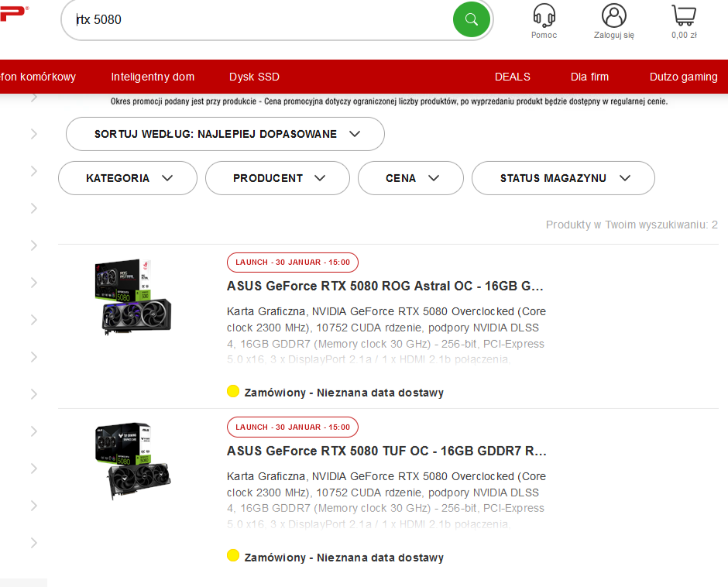The image size is (728, 587).
Task: Click the 0,00 zł cart total
Action: pos(684,36)
